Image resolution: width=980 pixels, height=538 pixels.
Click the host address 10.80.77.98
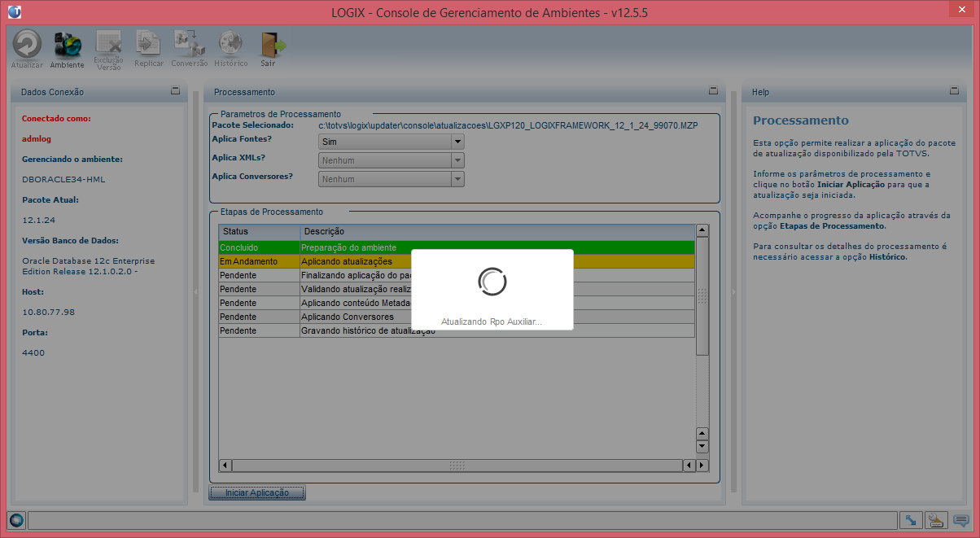[48, 312]
